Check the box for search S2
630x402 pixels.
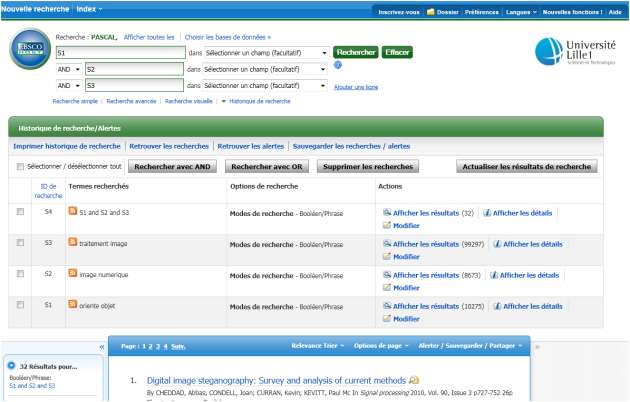point(20,273)
